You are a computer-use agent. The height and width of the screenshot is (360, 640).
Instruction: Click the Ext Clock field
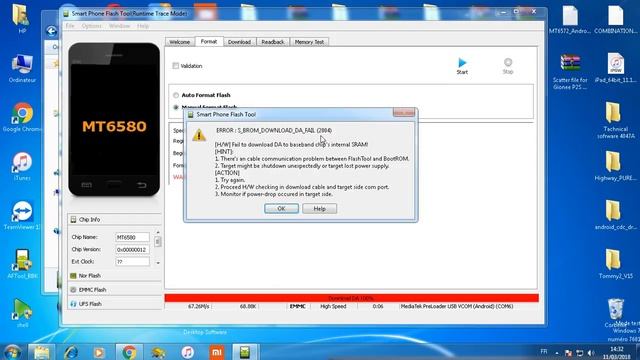point(132,262)
